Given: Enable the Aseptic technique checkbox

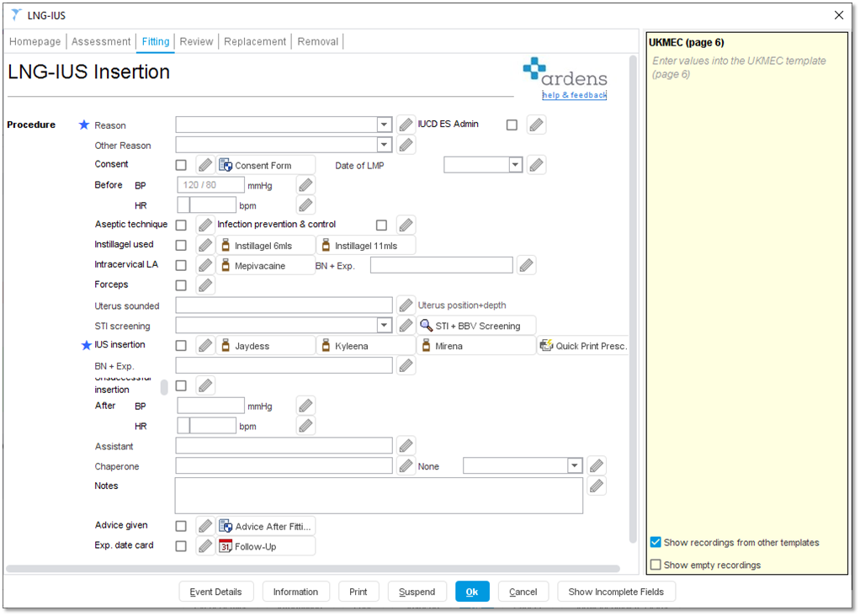Looking at the screenshot, I should point(180,224).
